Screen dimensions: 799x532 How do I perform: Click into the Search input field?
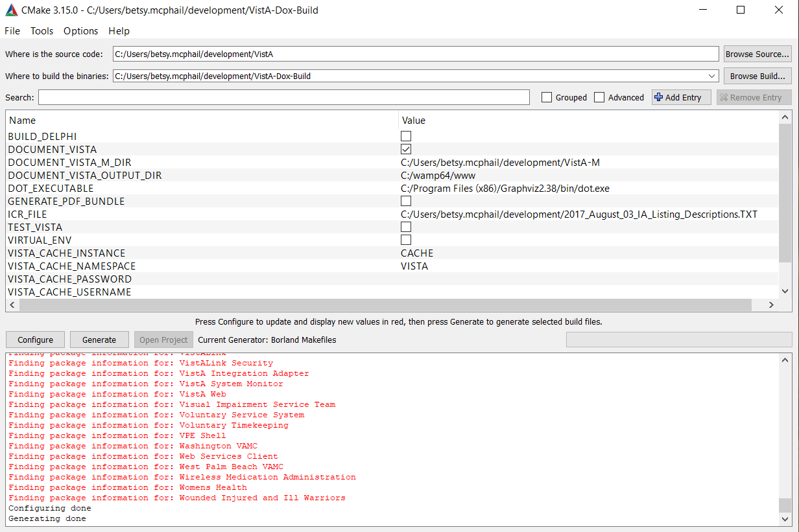283,97
